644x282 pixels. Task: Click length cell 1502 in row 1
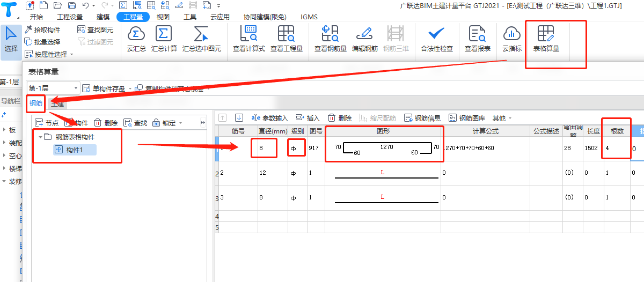(593, 149)
